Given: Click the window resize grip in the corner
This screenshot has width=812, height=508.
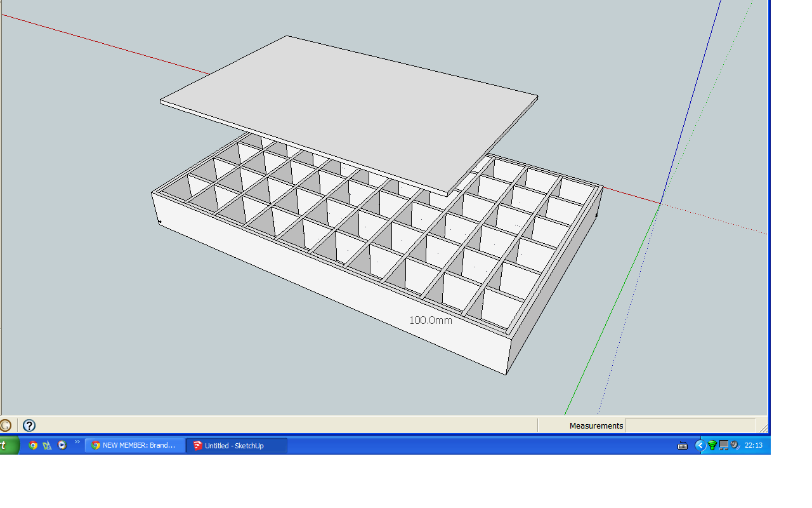Looking at the screenshot, I should [x=763, y=428].
